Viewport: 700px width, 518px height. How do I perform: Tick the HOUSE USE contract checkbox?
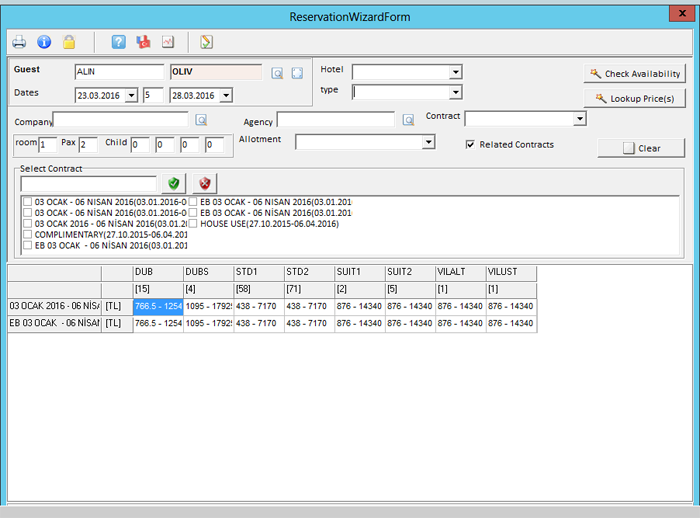[x=193, y=224]
